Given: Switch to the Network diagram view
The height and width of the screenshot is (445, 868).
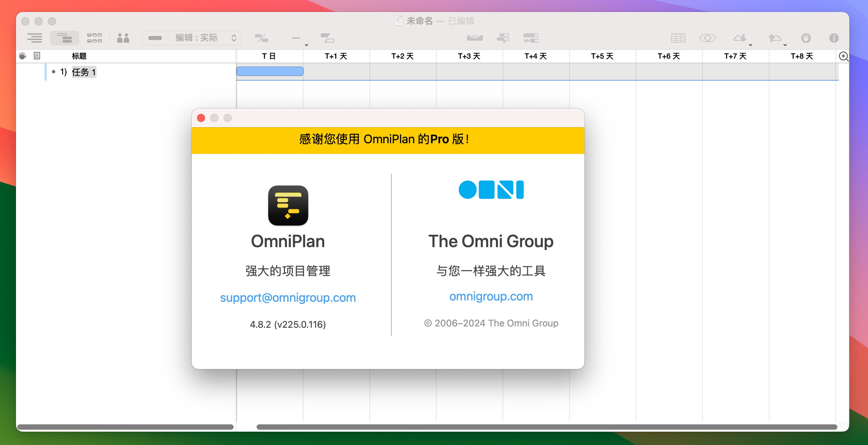Looking at the screenshot, I should click(94, 38).
